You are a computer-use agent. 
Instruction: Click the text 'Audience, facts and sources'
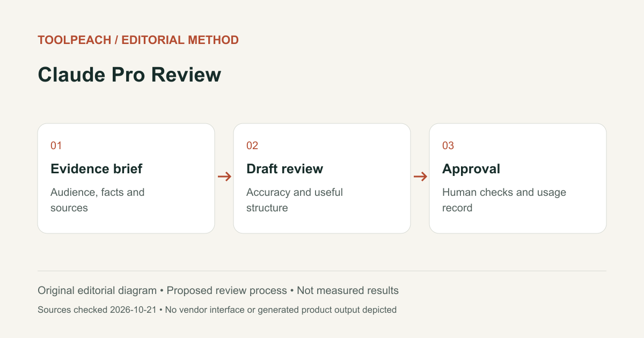pyautogui.click(x=98, y=200)
